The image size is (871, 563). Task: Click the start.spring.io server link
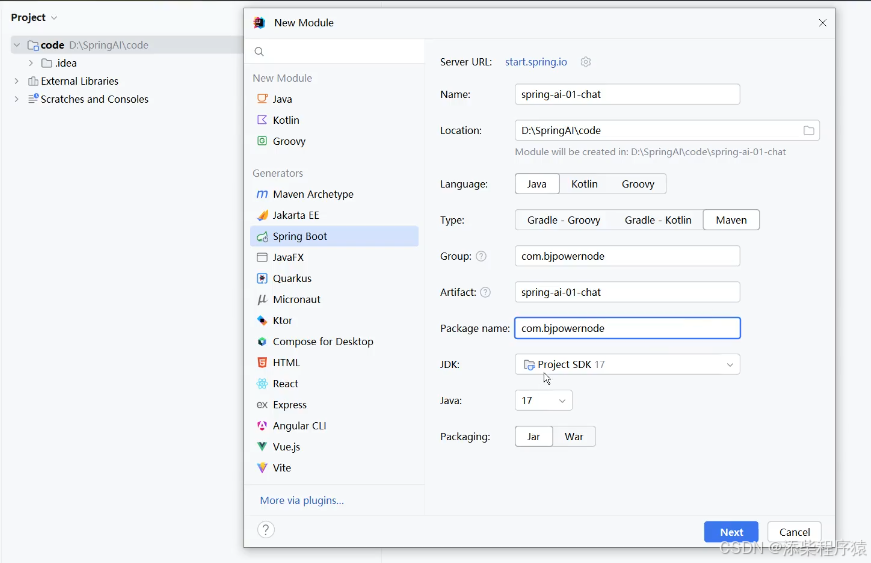click(536, 62)
